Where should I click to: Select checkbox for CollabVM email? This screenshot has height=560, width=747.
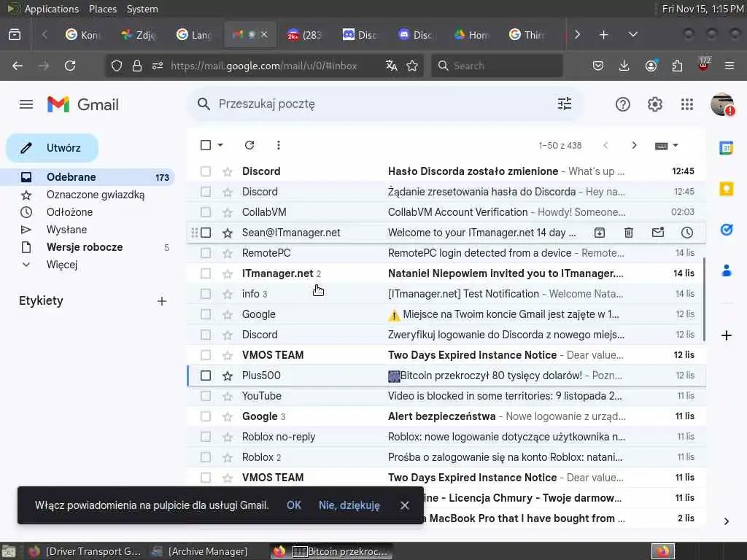click(x=206, y=212)
